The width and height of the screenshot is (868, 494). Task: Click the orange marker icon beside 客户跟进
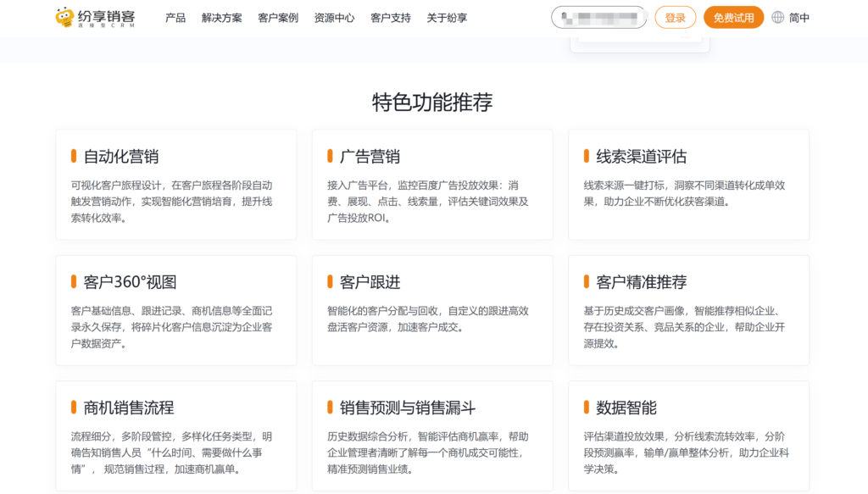click(328, 280)
